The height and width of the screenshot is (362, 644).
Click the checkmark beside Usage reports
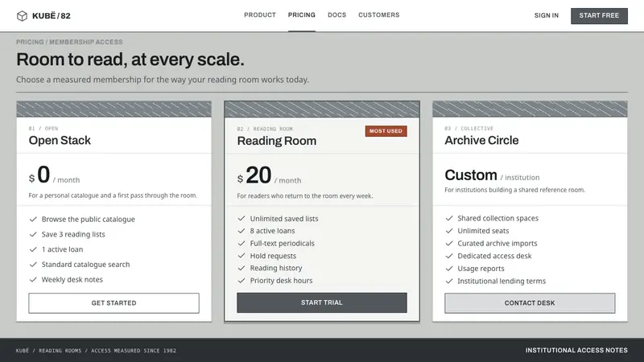(x=449, y=269)
